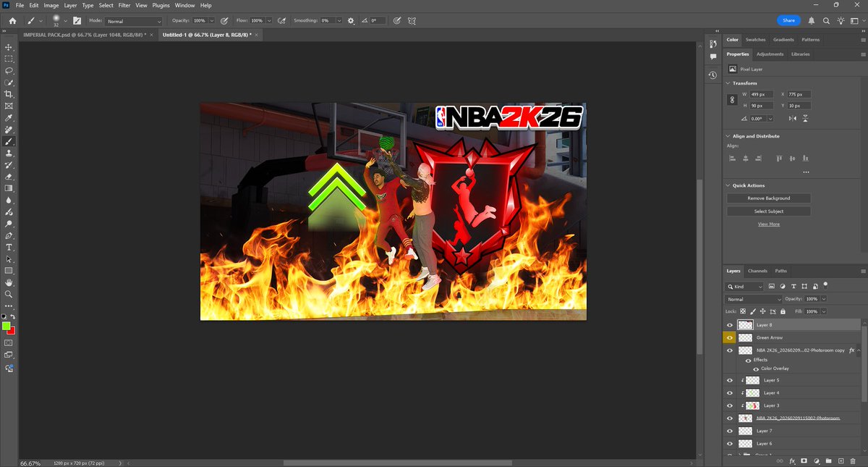
Task: Open the layer blend mode Normal dropdown
Action: [754, 299]
